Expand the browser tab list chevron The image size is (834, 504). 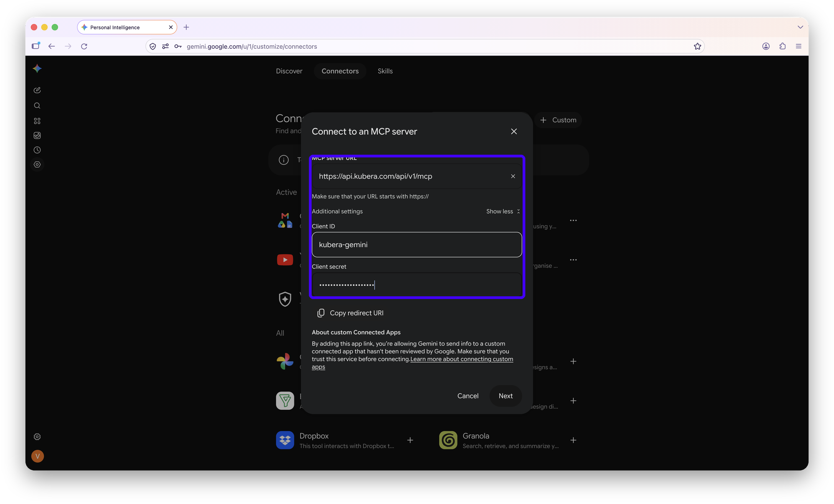[x=800, y=27]
